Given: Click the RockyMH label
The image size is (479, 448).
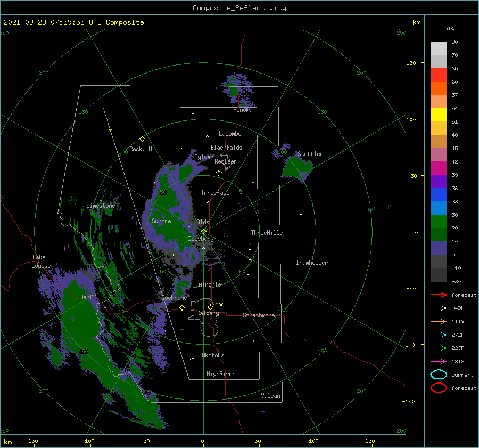Looking at the screenshot, I should [x=141, y=149].
